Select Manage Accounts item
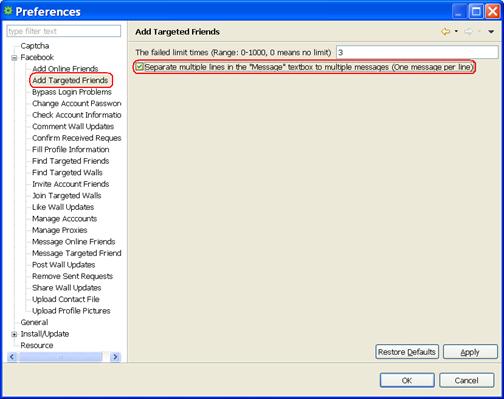Screen dimensions: 504x399 pyautogui.click(x=65, y=219)
